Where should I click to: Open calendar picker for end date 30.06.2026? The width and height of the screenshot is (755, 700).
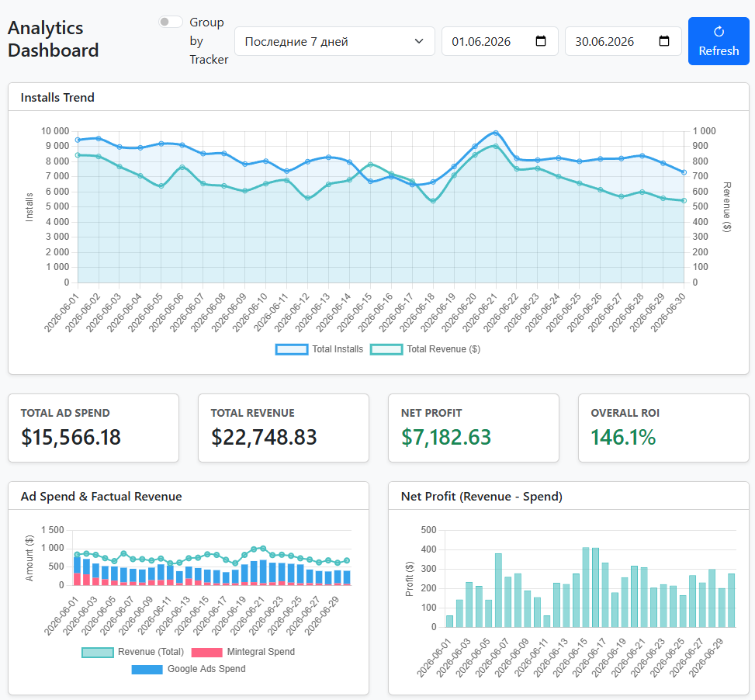click(664, 41)
